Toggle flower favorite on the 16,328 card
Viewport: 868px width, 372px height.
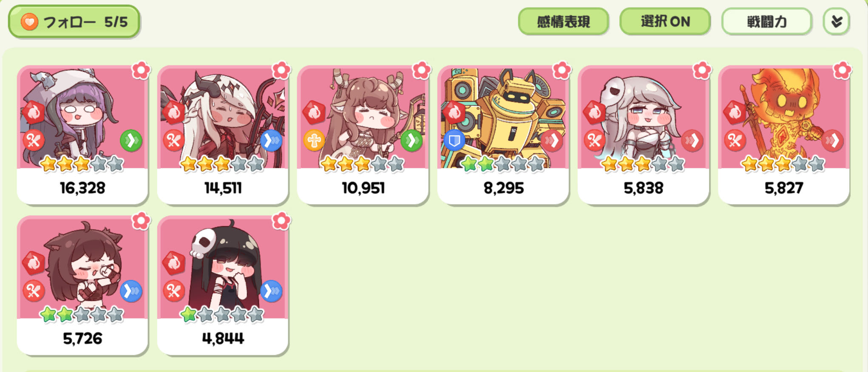point(141,70)
